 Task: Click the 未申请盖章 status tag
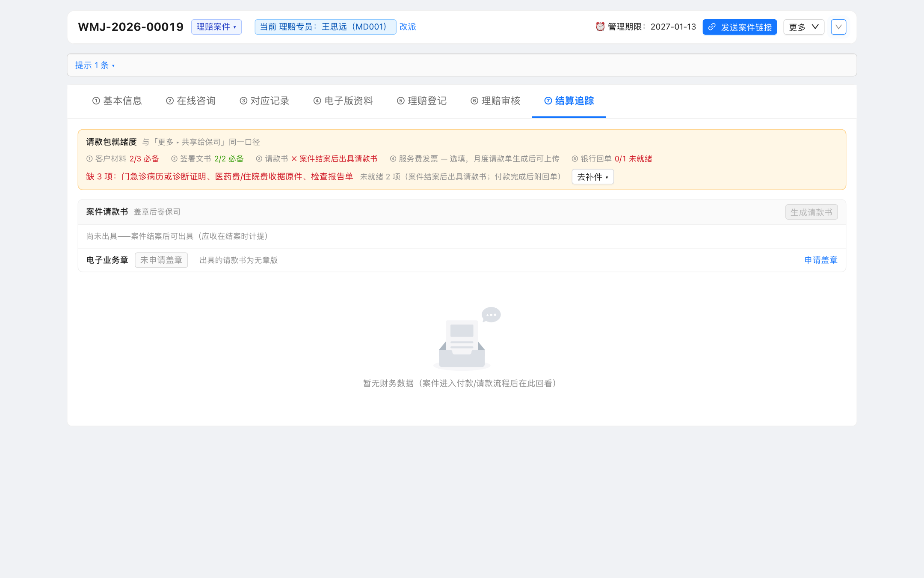[161, 260]
